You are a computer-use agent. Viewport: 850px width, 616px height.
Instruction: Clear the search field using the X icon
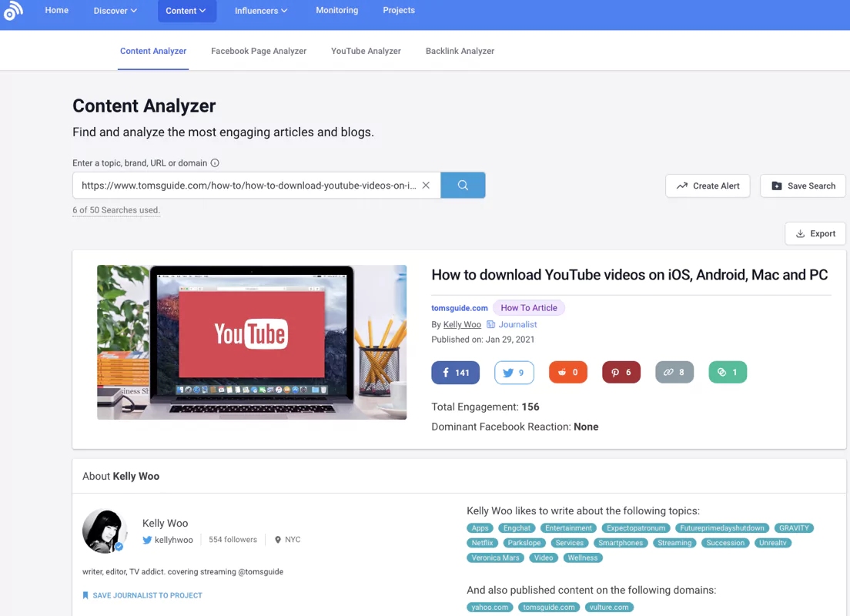[x=426, y=185]
